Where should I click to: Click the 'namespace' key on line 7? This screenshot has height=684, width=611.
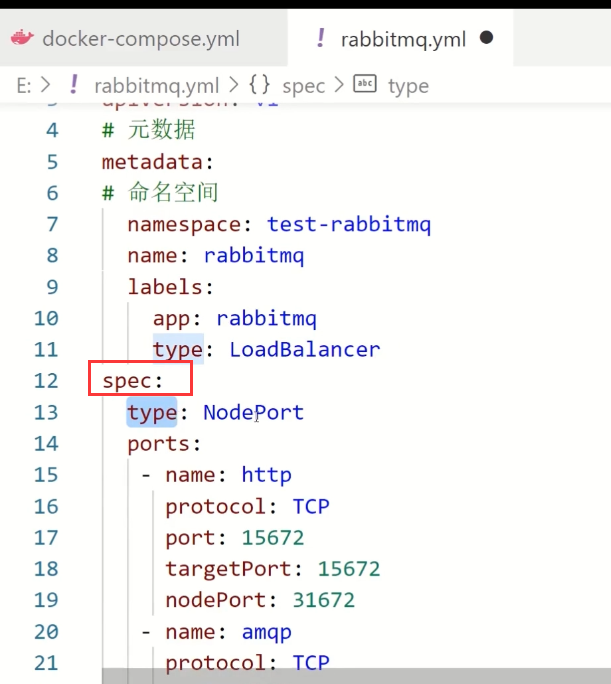pyautogui.click(x=184, y=225)
